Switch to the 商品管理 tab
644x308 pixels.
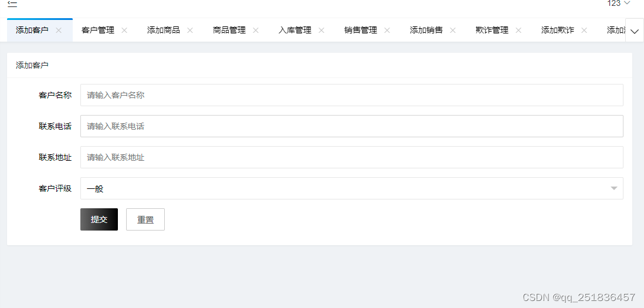click(229, 30)
